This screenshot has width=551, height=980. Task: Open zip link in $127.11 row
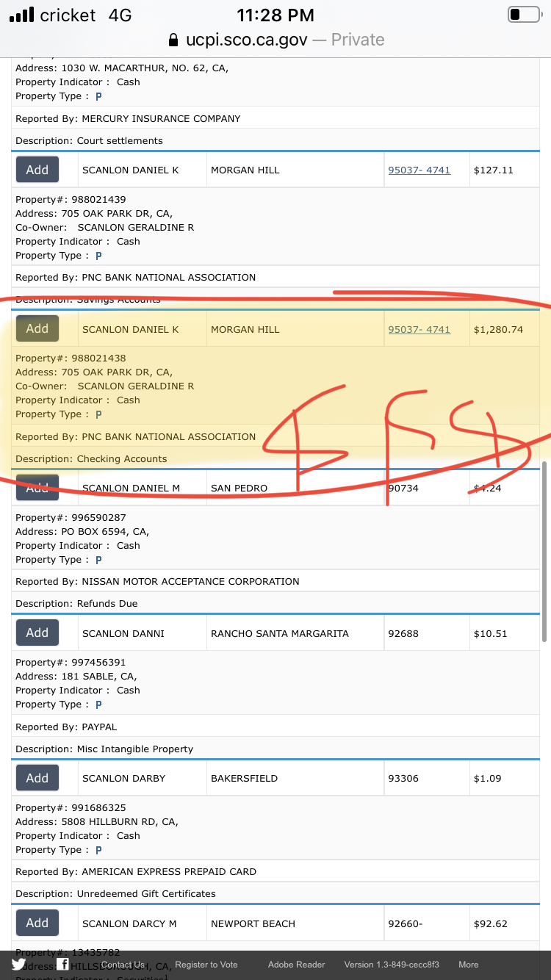pyautogui.click(x=419, y=170)
